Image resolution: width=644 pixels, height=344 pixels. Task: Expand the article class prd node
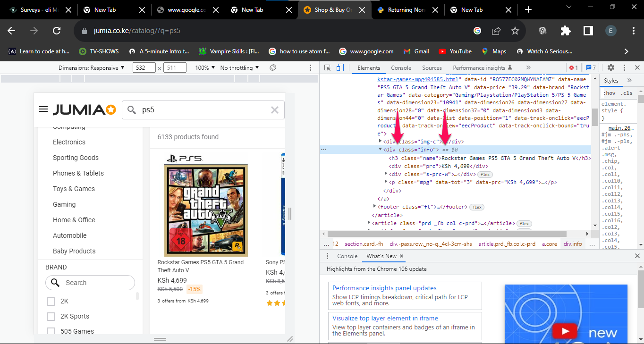(x=369, y=223)
